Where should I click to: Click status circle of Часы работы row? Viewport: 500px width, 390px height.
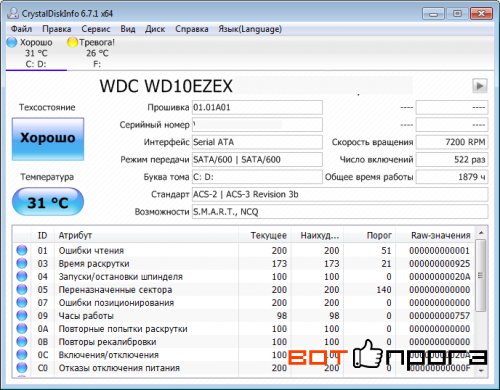click(x=22, y=315)
